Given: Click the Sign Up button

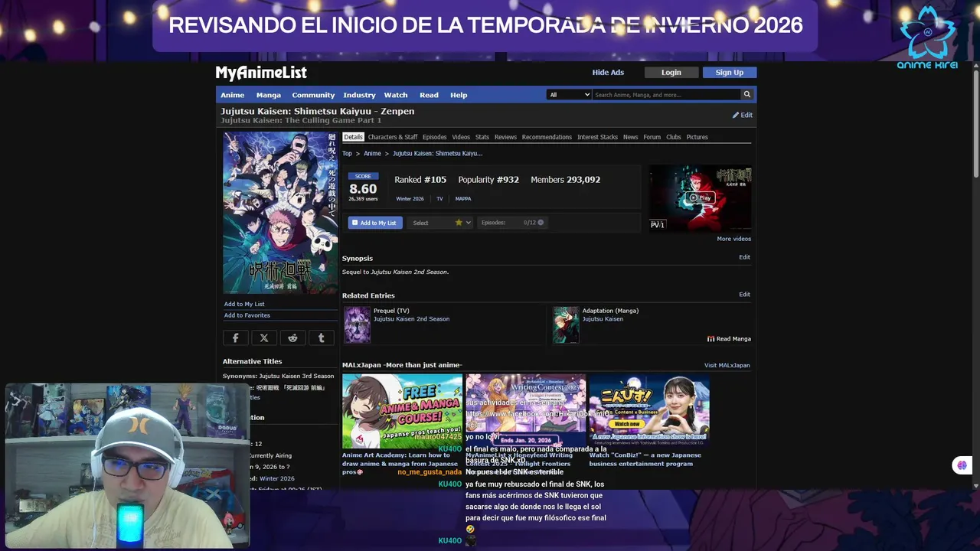Looking at the screenshot, I should click(x=729, y=73).
